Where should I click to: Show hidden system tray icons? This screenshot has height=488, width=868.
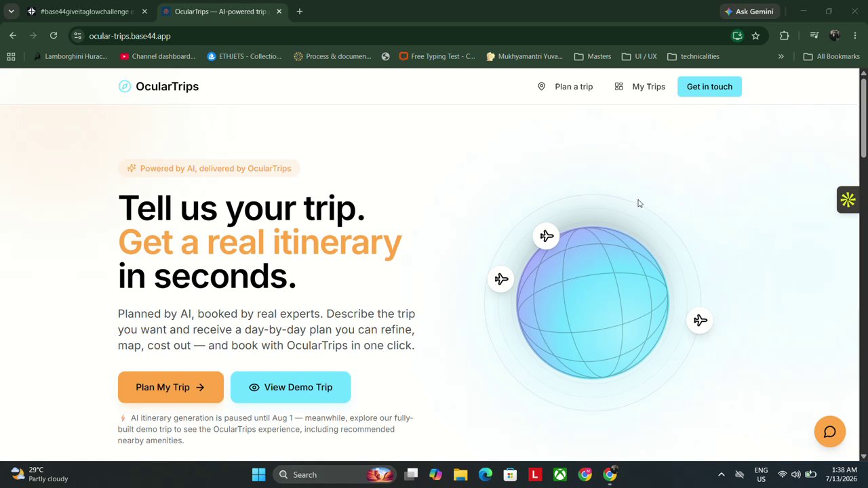722,474
